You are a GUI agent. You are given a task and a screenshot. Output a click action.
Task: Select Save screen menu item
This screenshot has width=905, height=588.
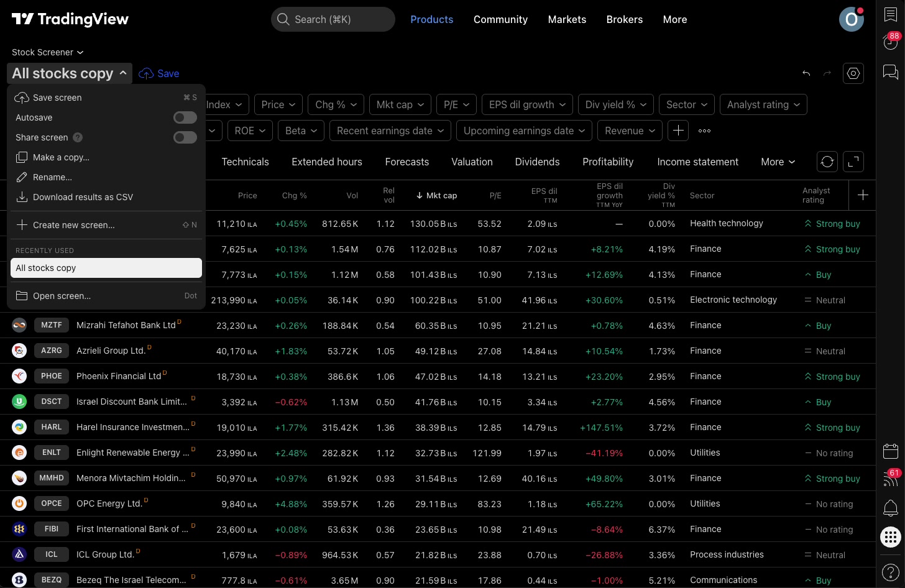point(106,98)
